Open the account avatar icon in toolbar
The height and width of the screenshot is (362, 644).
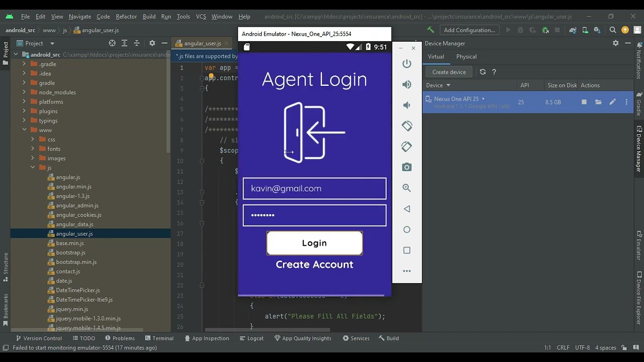pyautogui.click(x=637, y=30)
